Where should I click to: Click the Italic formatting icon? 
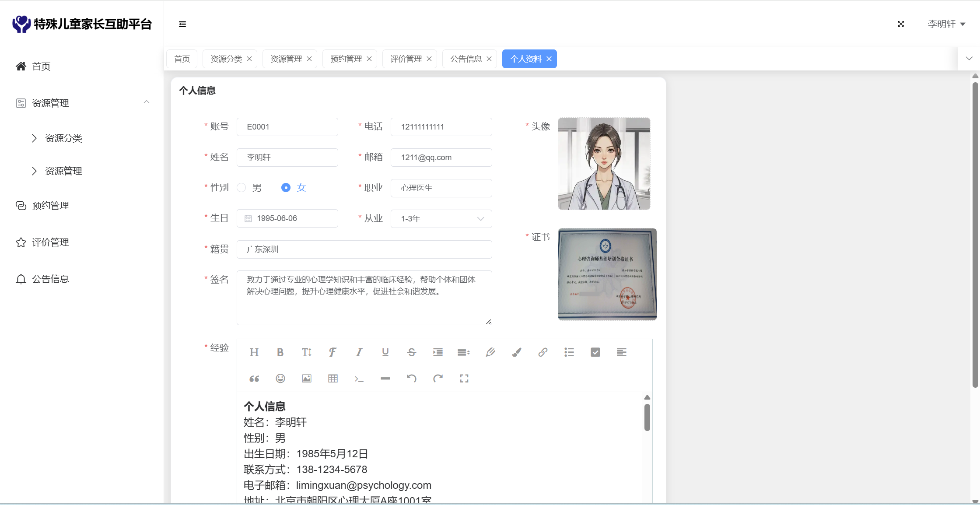(x=359, y=352)
